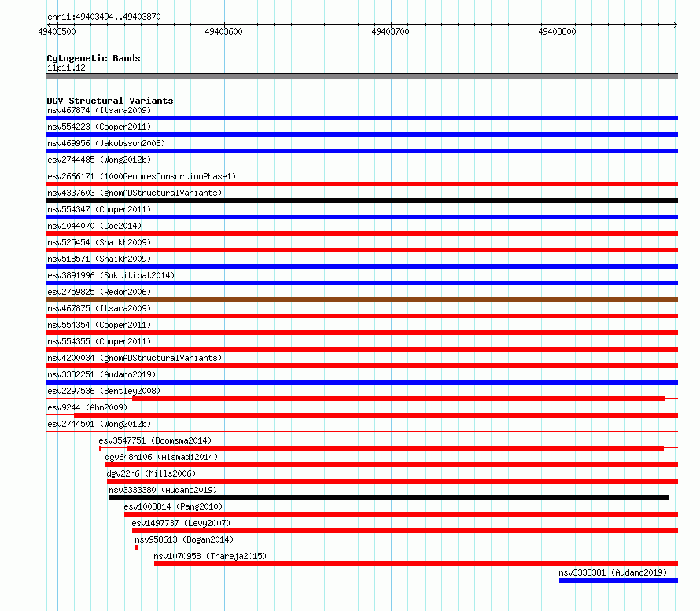The width and height of the screenshot is (700, 611).
Task: Open nsv469956 (Jakobsson2008) variant label
Action: coord(106,143)
